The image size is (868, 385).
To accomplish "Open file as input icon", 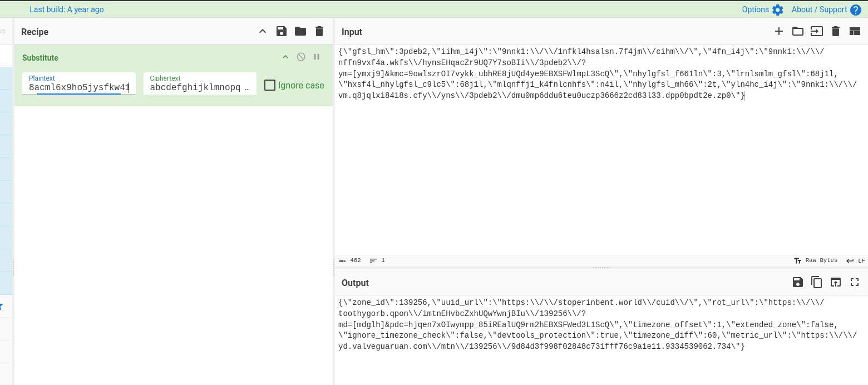I will (816, 31).
